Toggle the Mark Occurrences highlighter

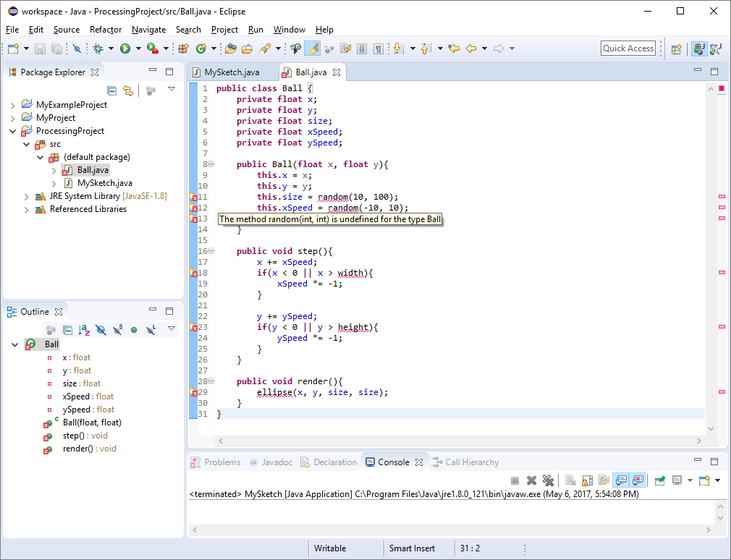click(313, 48)
